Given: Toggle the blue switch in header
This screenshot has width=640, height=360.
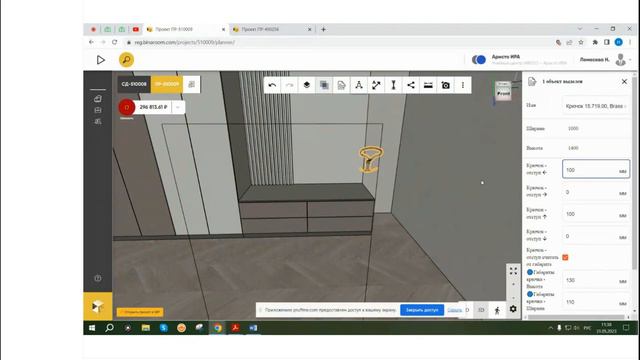Looking at the screenshot, I should click(479, 60).
